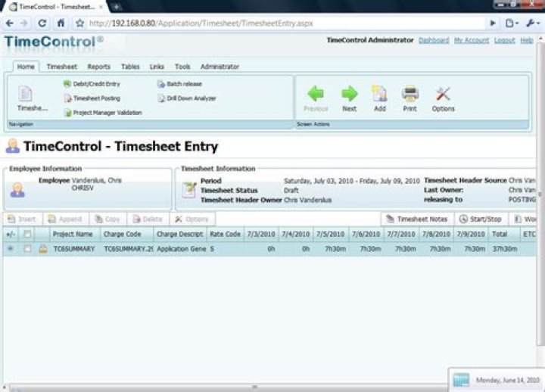Click the TimeControl logo
The image size is (545, 392).
point(54,42)
